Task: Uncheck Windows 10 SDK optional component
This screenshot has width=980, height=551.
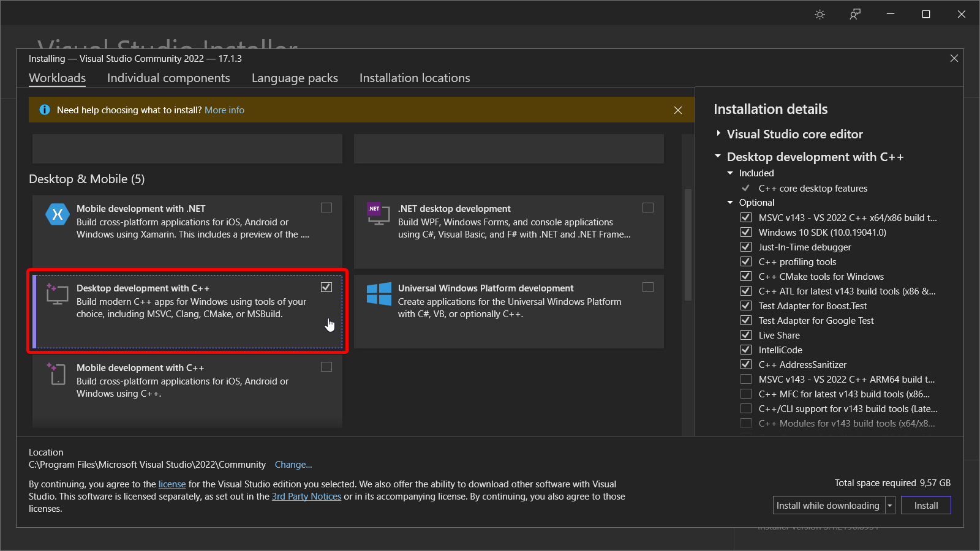Action: pos(746,232)
